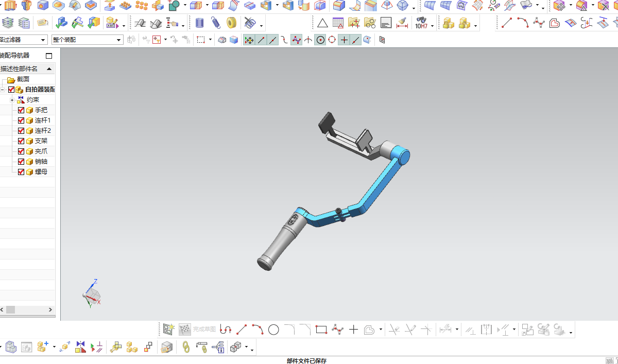Uncheck the 夹爪 component checkbox
Viewport: 618px width, 364px height.
tap(21, 151)
